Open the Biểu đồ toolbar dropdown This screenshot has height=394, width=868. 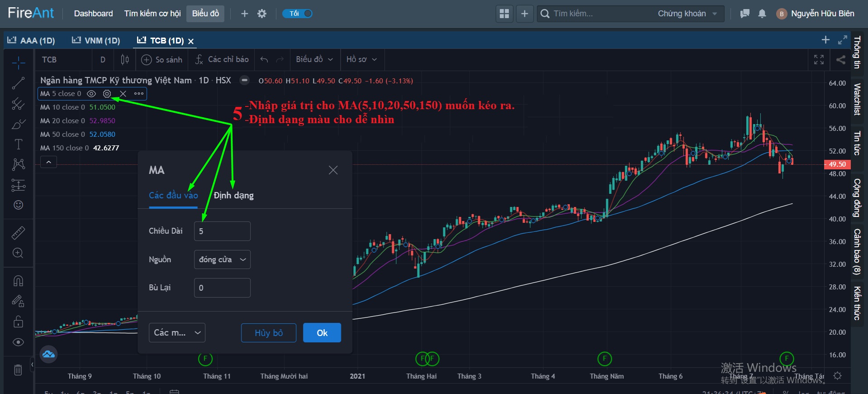point(314,60)
